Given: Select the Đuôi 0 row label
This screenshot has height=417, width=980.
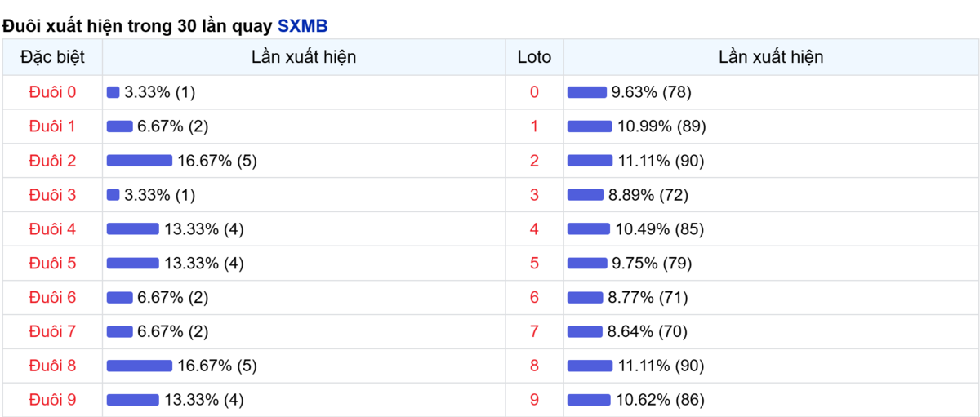Looking at the screenshot, I should (x=52, y=92).
